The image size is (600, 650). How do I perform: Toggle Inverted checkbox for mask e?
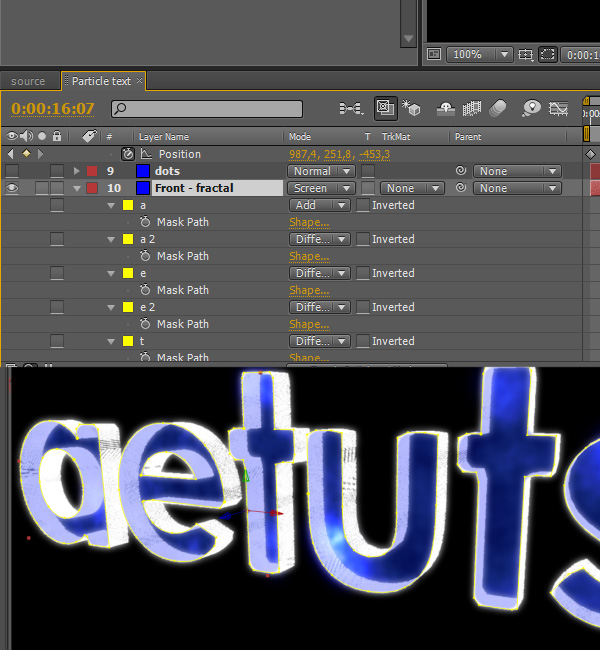pyautogui.click(x=363, y=273)
